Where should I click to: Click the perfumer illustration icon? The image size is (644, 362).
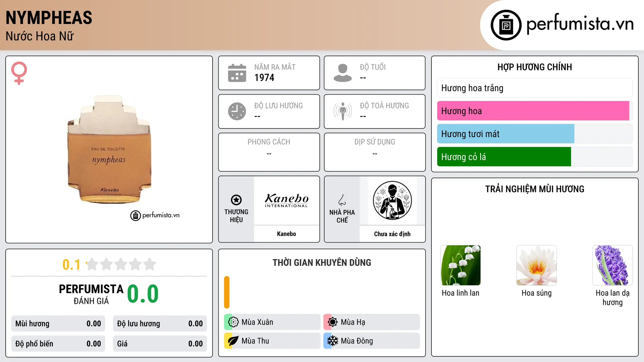(392, 200)
